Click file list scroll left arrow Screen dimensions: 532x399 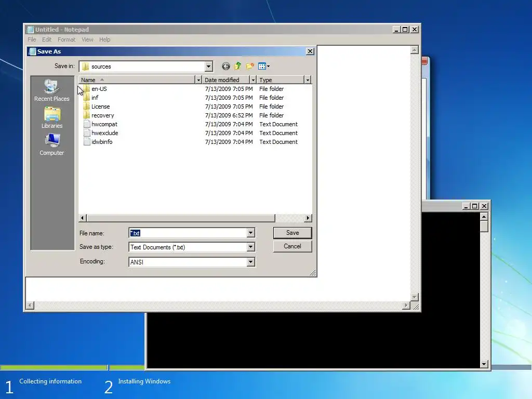pos(83,218)
